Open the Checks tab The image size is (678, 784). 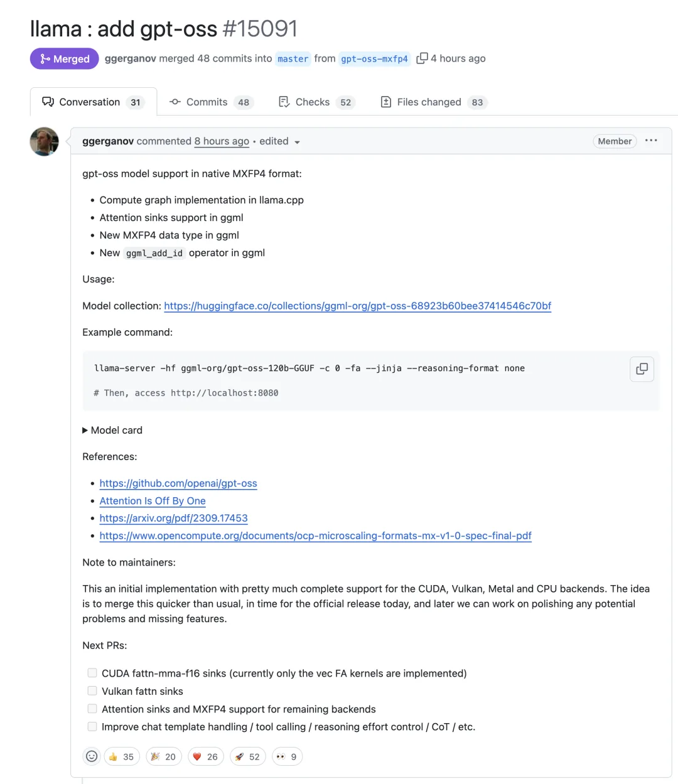point(317,102)
